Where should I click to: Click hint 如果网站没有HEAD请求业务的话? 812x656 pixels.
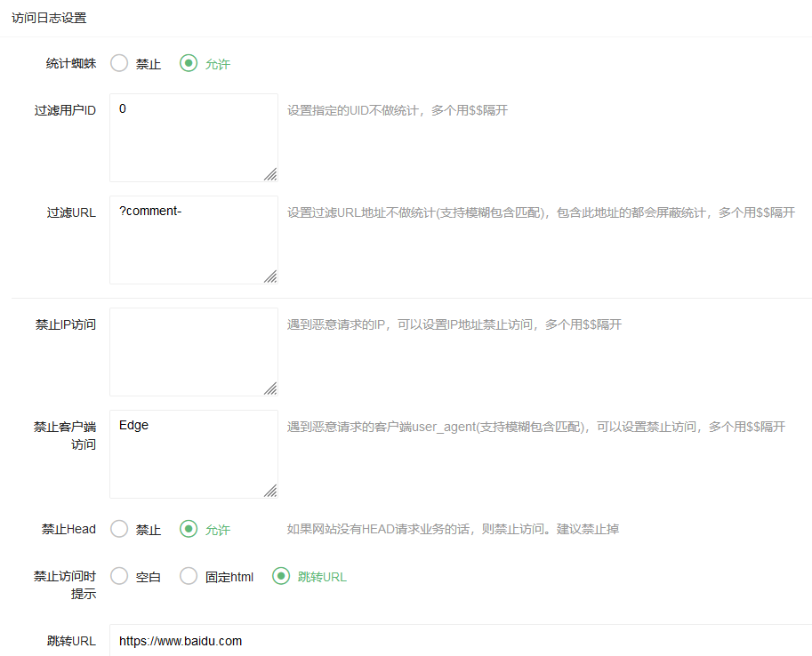453,529
